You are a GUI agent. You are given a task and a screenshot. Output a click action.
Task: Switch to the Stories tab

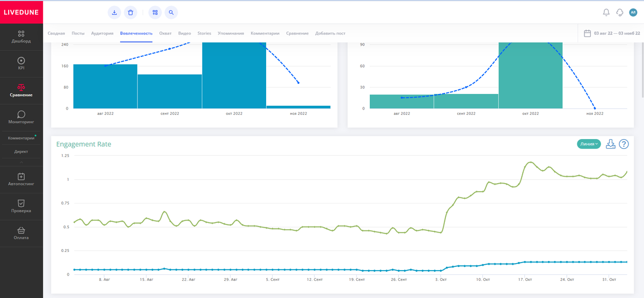pyautogui.click(x=204, y=33)
